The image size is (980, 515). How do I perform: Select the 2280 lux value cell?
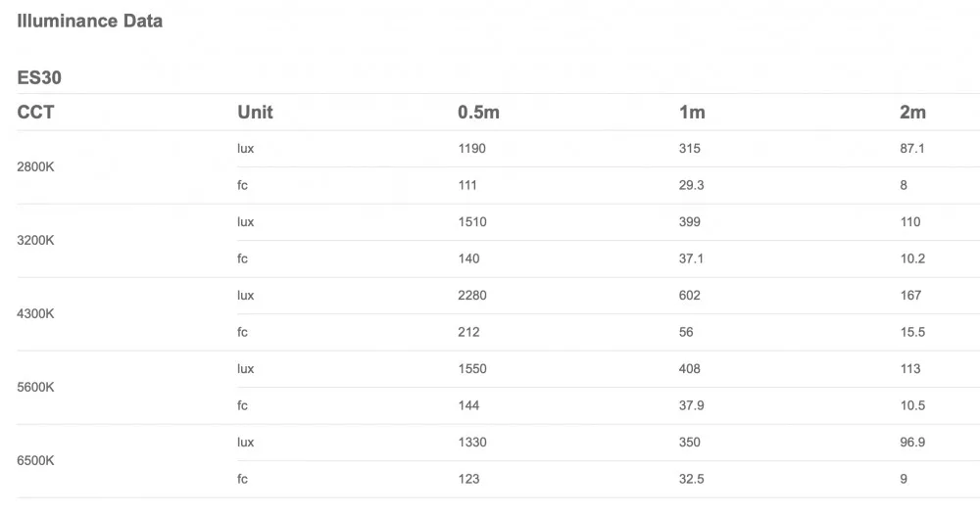point(471,296)
